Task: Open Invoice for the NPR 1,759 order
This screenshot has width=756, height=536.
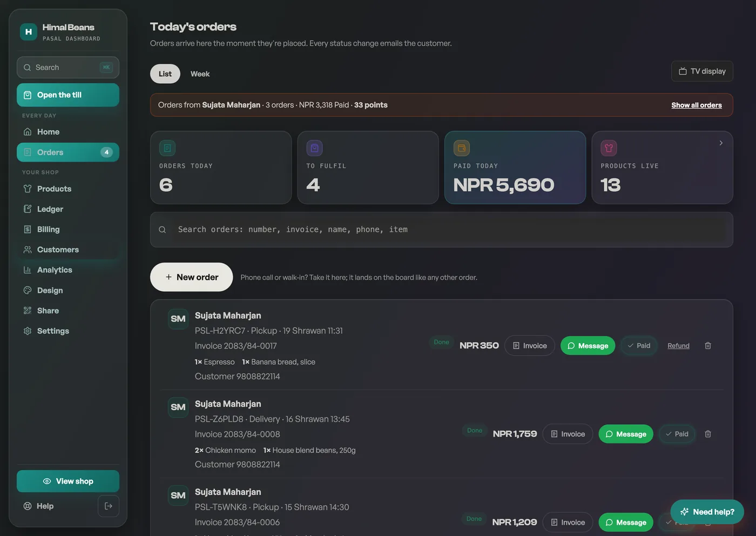Action: (568, 434)
